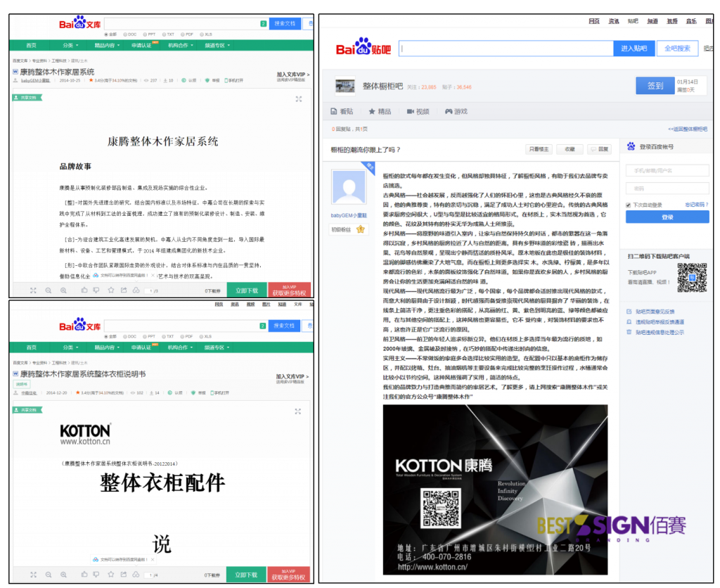Baidu paw icon beside 登录百度帐号
The height and width of the screenshot is (588, 720).
tap(631, 146)
